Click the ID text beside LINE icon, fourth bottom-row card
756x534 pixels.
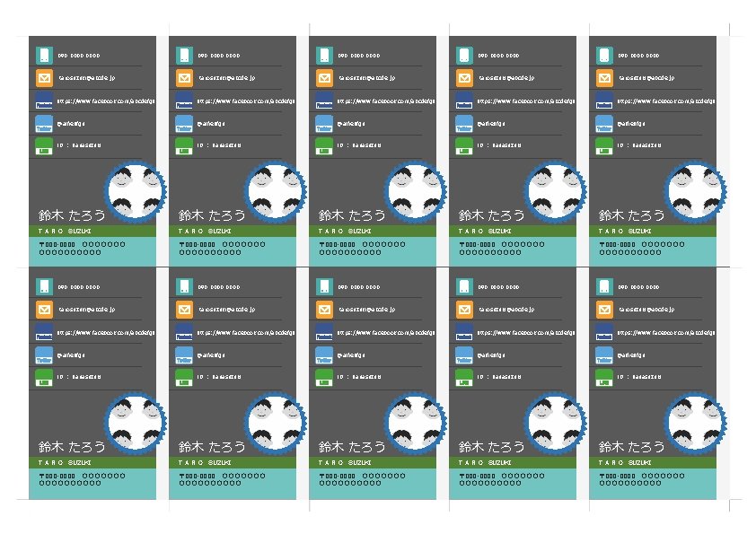[498, 377]
